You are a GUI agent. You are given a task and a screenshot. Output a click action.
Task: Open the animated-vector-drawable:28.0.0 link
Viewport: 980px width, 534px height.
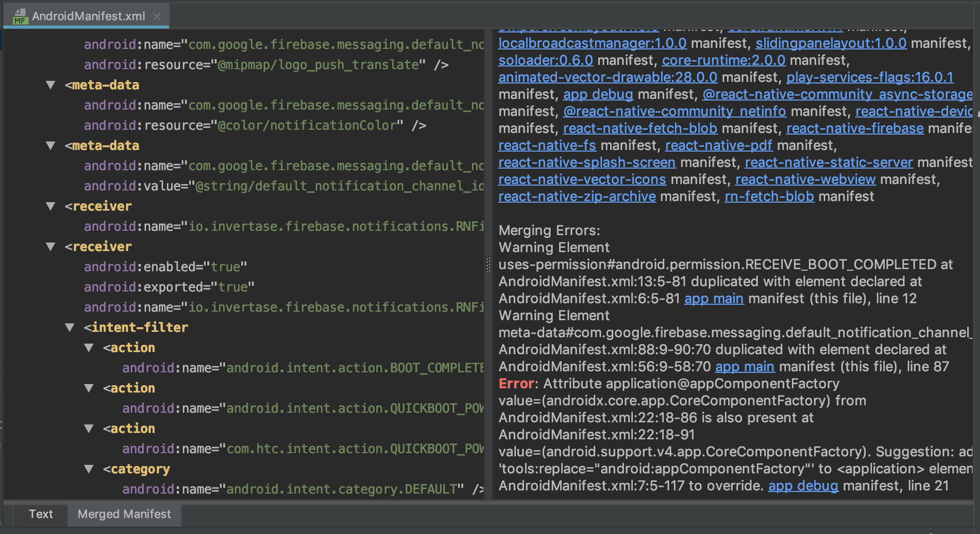[607, 77]
